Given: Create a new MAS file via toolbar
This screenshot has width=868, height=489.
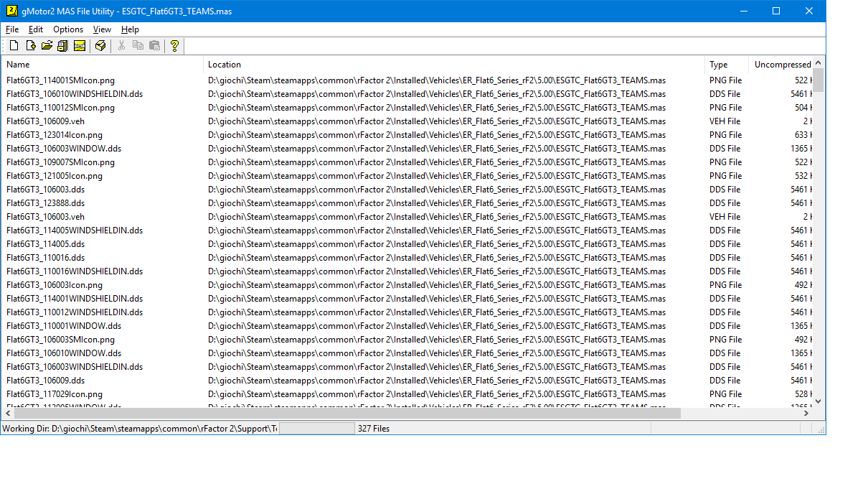Looking at the screenshot, I should coord(14,46).
